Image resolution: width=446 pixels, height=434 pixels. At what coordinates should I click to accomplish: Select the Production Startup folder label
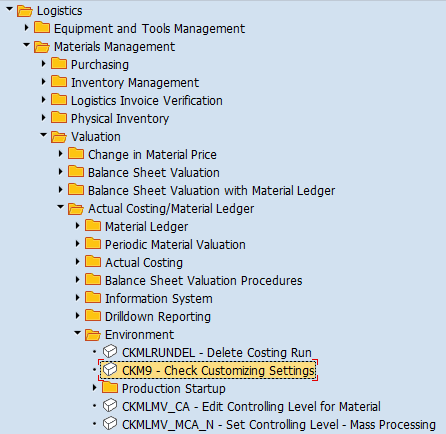174,389
